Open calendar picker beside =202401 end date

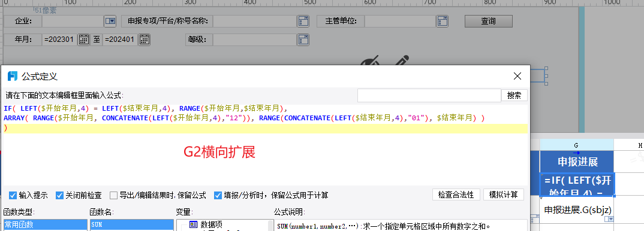[144, 39]
